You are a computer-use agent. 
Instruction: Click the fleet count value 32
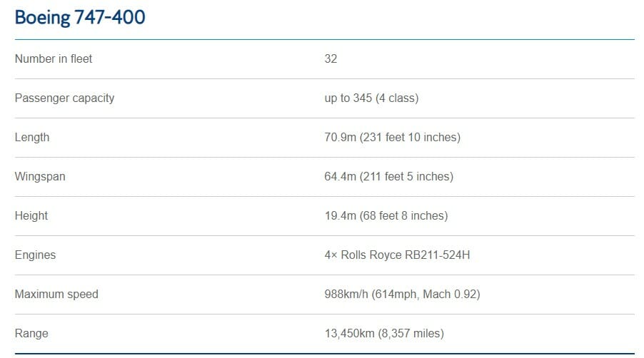click(331, 59)
